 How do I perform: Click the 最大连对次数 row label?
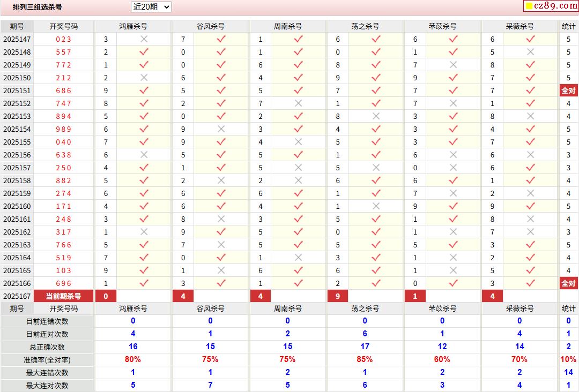tap(47, 386)
